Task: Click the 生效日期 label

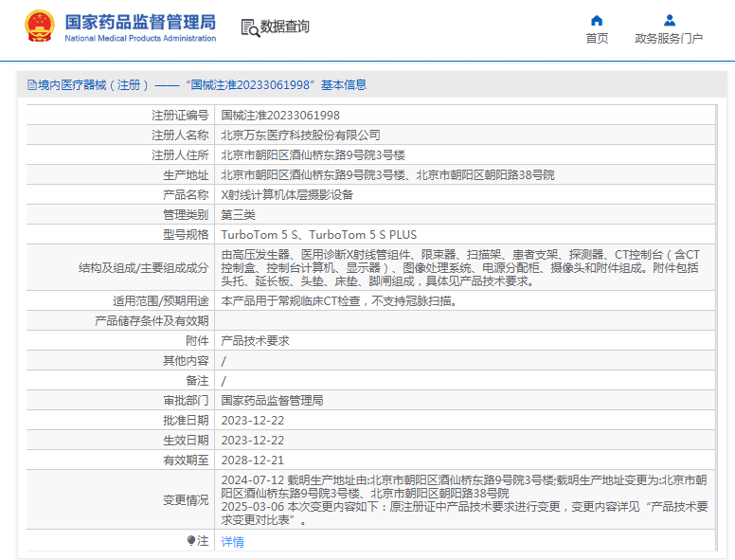Action: click(186, 441)
